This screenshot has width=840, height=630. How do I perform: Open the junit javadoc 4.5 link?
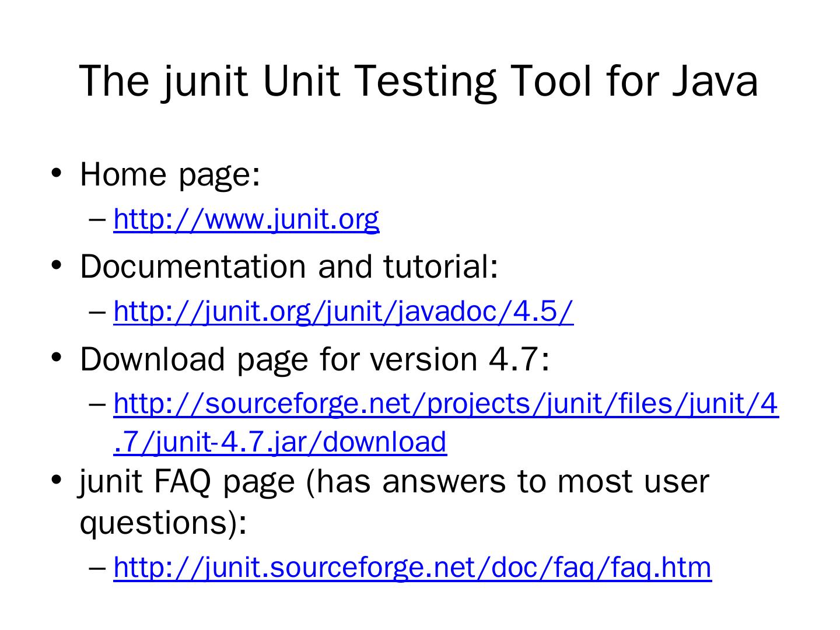point(343,311)
